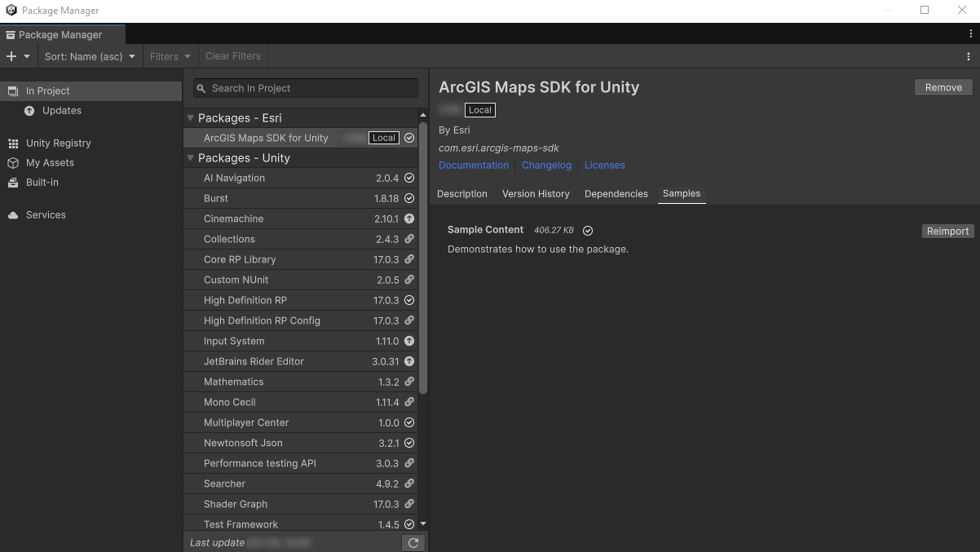
Task: Switch to the Version History tab
Action: [x=536, y=194]
